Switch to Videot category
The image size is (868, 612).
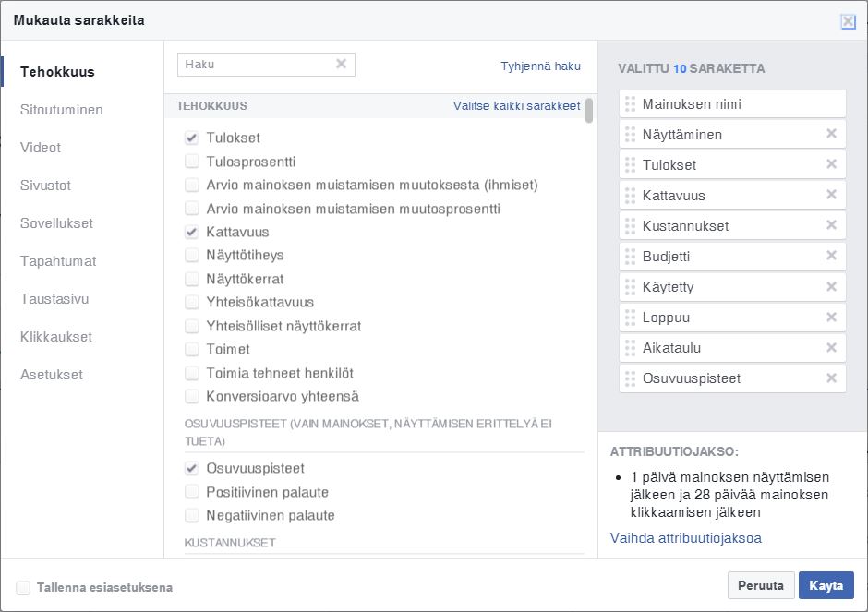point(41,148)
